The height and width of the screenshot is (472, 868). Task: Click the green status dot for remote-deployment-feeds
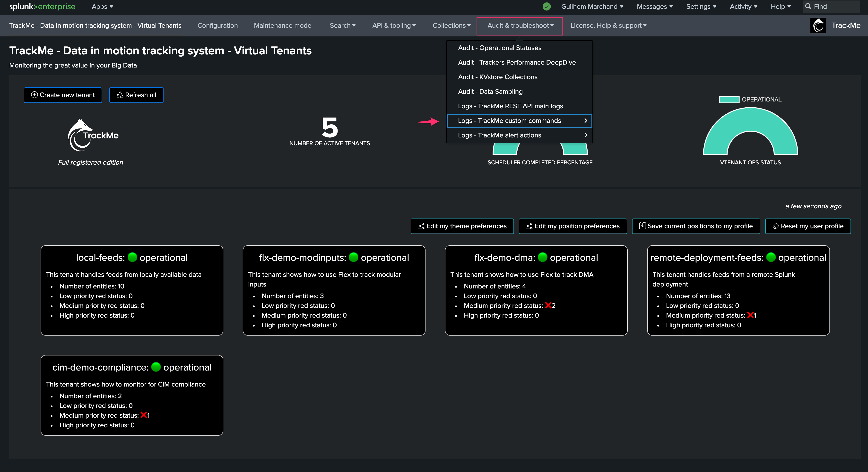tap(771, 257)
